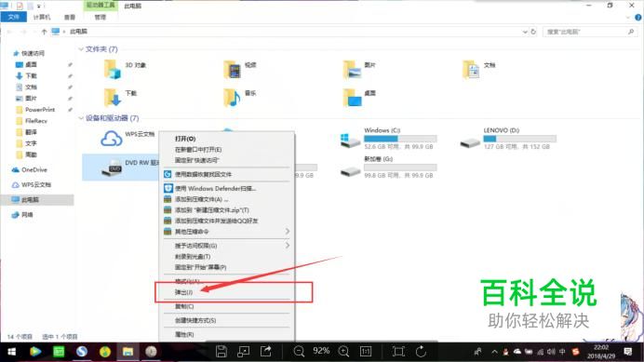644x362 pixels.
Task: Click the slideshow window icon in viewer toolbar
Action: (244, 352)
